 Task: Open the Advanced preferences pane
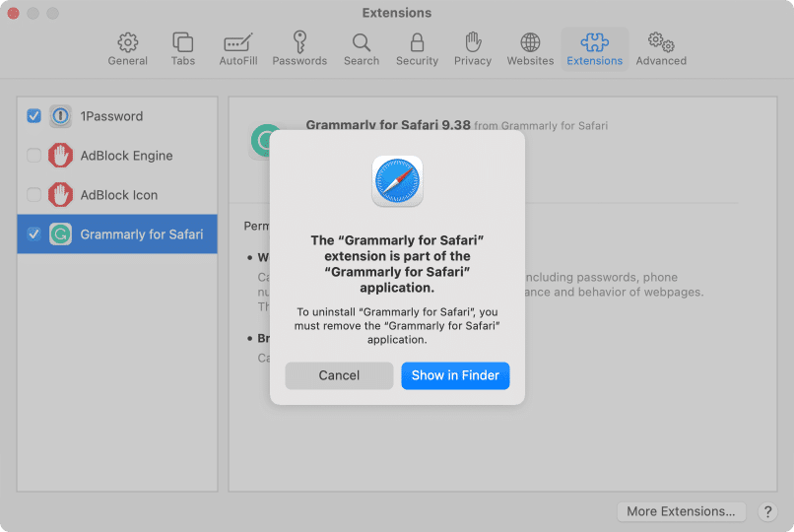point(661,49)
